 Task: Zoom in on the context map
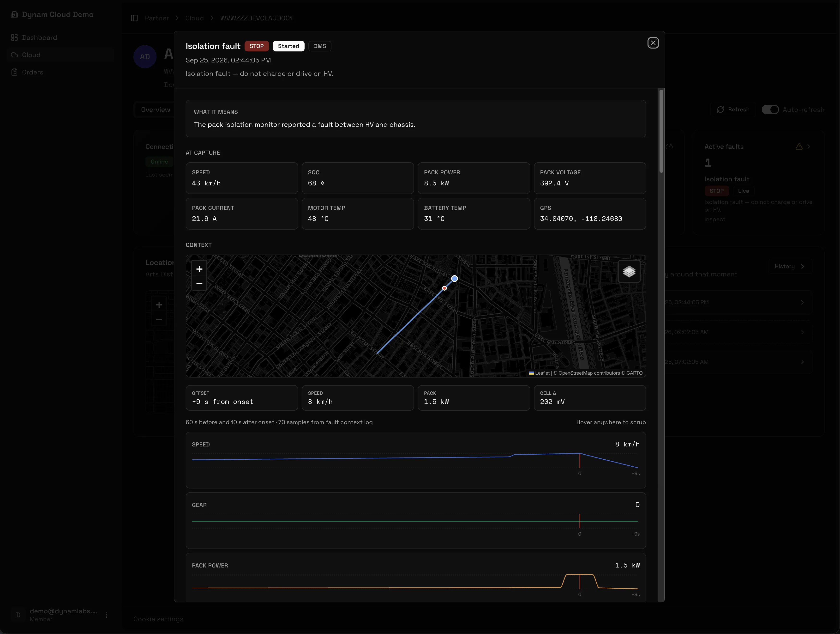tap(199, 269)
